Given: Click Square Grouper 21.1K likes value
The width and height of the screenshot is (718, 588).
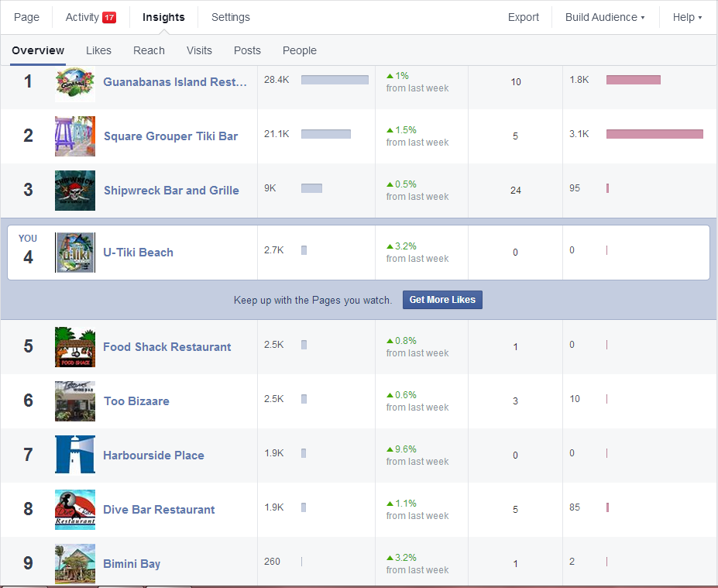Looking at the screenshot, I should click(277, 134).
